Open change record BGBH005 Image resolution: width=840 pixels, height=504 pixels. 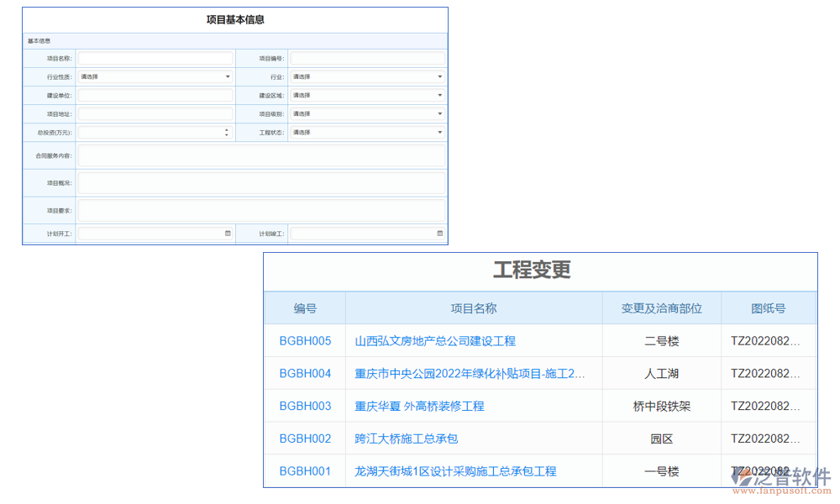click(x=304, y=340)
